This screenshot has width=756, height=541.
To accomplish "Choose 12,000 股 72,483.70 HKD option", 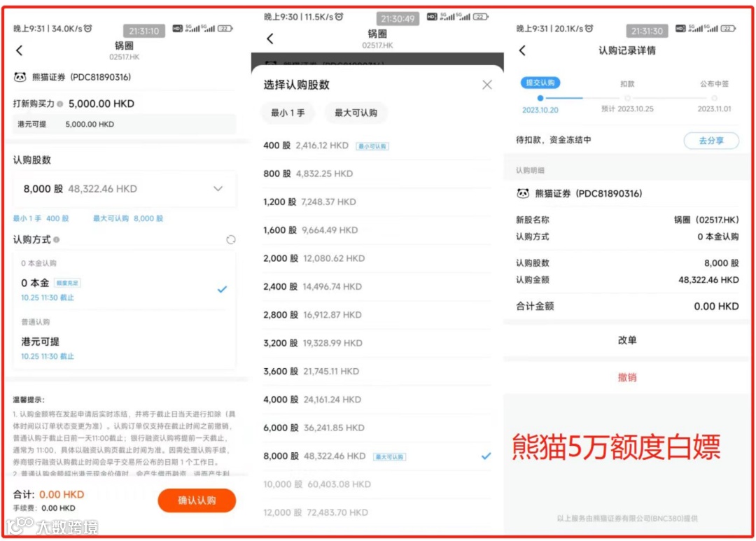I will [x=377, y=512].
